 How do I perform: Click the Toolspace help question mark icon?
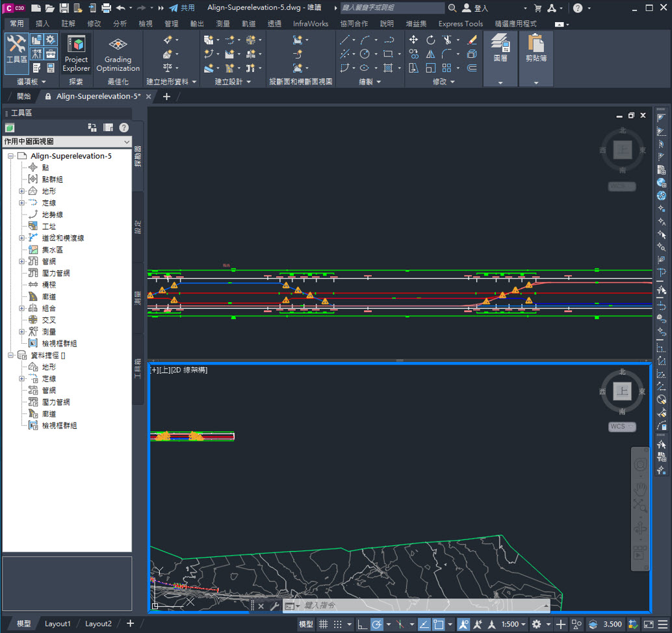click(123, 127)
